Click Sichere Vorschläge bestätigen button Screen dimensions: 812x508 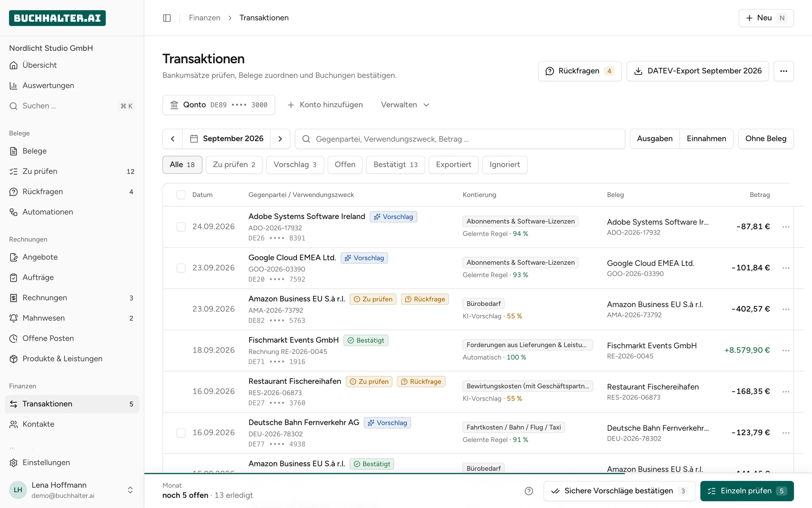click(619, 491)
